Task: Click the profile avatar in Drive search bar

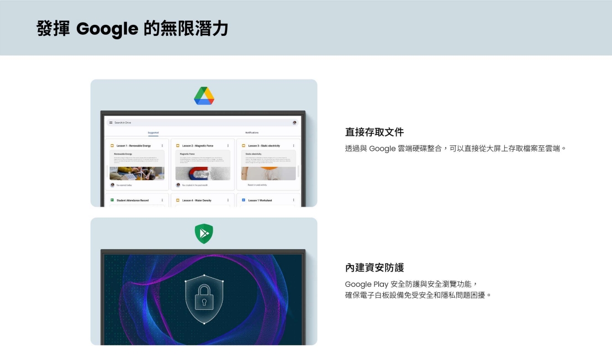Action: (295, 123)
